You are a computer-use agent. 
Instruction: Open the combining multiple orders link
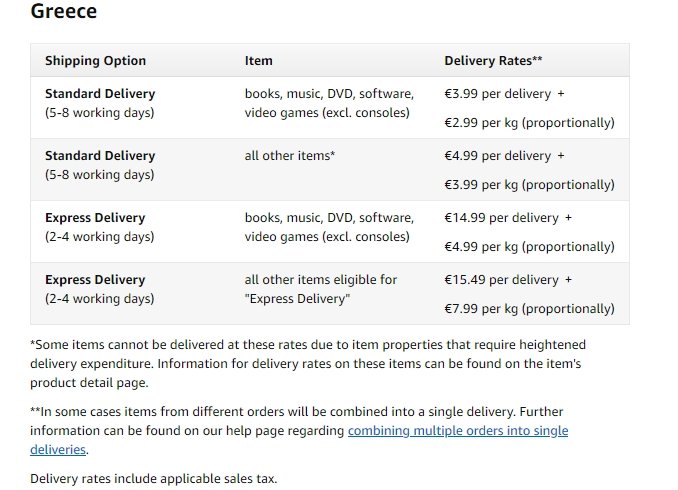point(457,431)
